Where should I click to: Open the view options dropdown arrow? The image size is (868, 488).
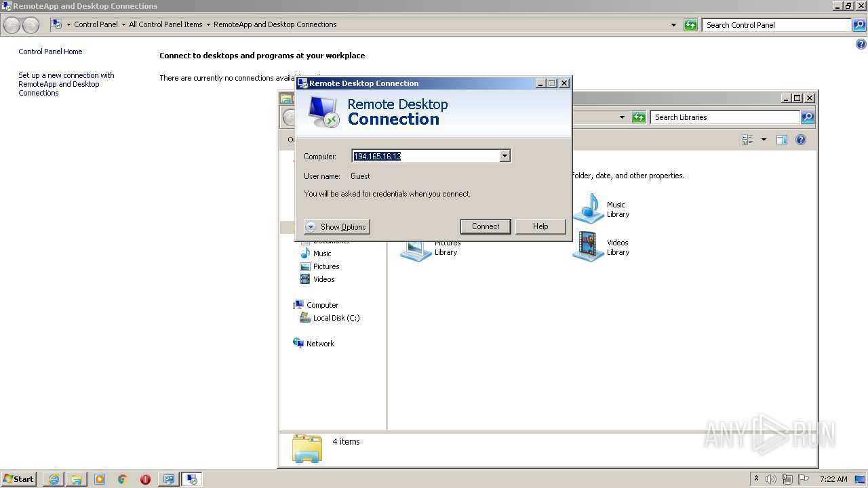coord(764,140)
